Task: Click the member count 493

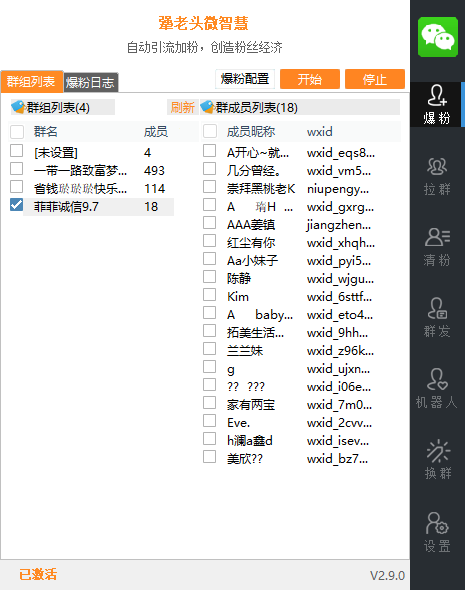Action: (154, 171)
